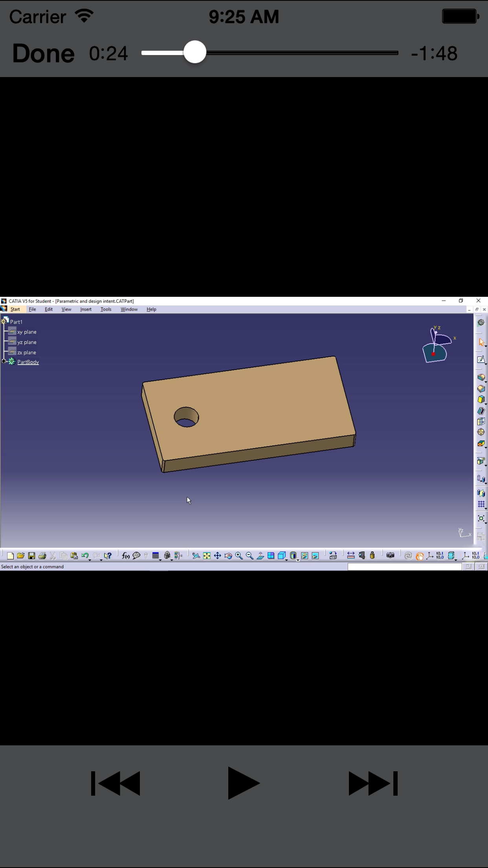Click the Print icon
Screen dimensions: 488x868
(x=42, y=555)
